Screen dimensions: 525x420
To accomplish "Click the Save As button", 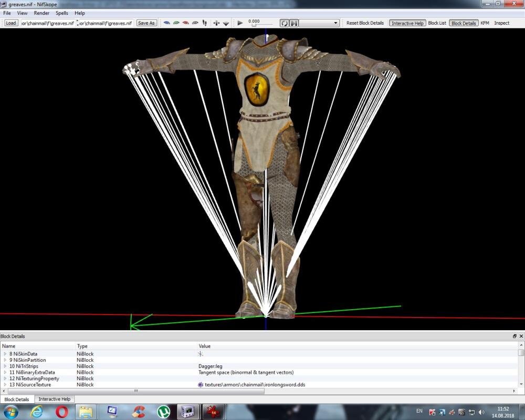I will [x=146, y=23].
